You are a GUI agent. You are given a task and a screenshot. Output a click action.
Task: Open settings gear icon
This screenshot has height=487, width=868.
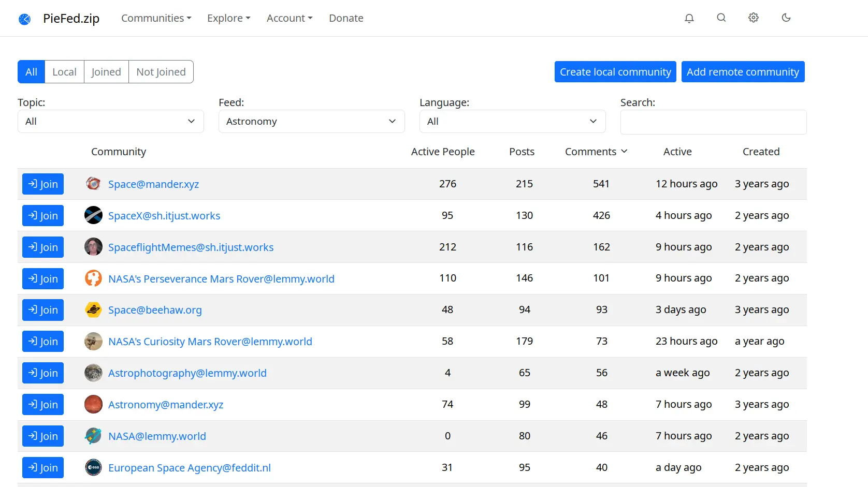click(x=754, y=18)
